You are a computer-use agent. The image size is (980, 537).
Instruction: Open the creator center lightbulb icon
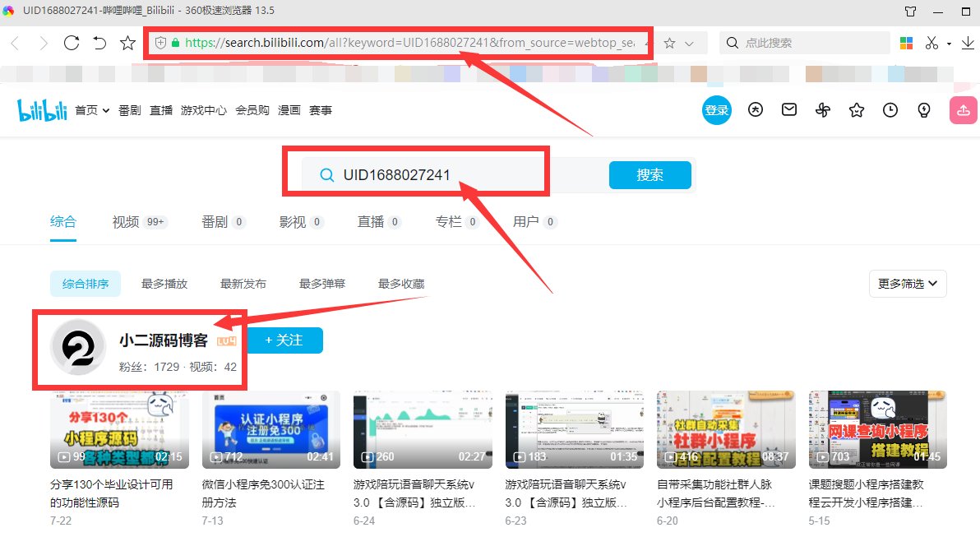tap(922, 109)
